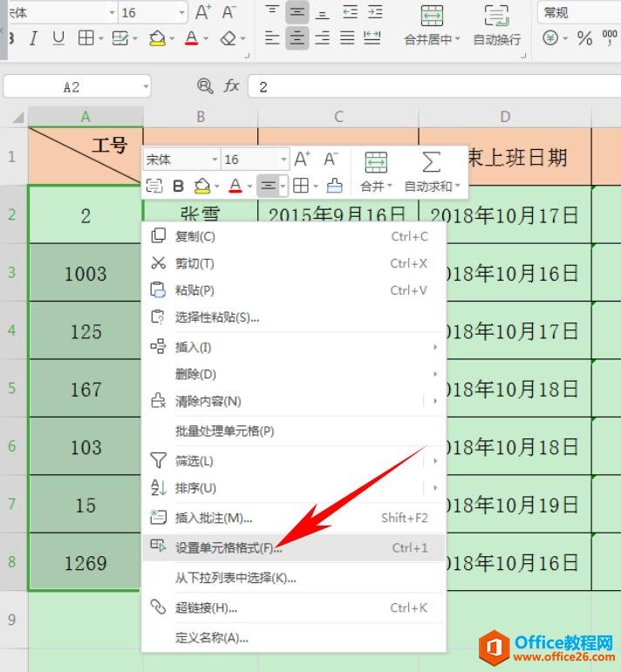Toggle bold in the floating mini toolbar
The image size is (621, 672).
(179, 186)
